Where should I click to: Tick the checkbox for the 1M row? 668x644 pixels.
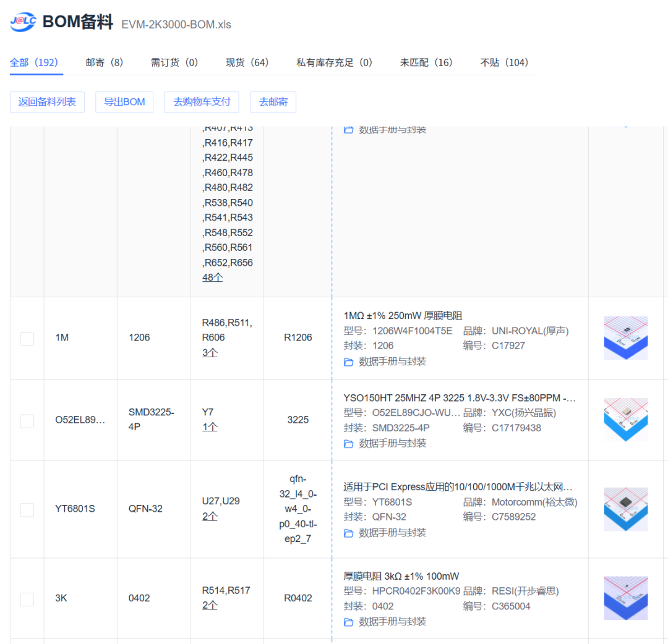tap(27, 339)
